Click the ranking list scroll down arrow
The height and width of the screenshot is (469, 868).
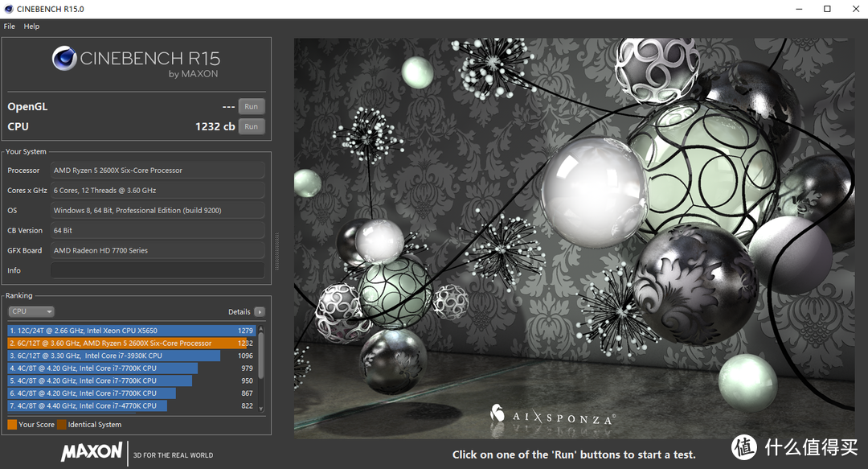click(x=261, y=409)
